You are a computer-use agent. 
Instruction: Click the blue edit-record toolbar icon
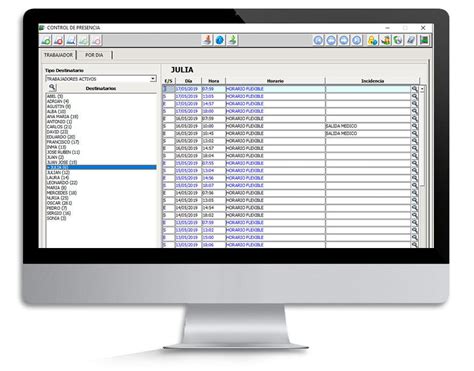tap(71, 41)
